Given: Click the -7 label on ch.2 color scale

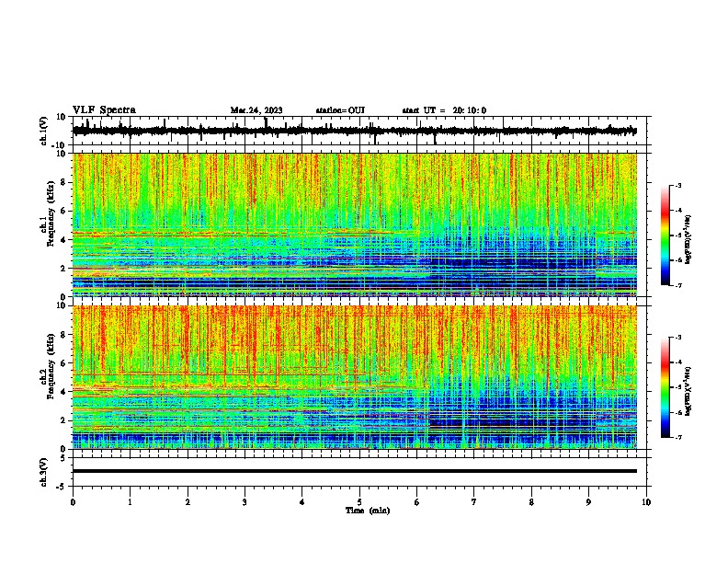Looking at the screenshot, I should coord(677,437).
